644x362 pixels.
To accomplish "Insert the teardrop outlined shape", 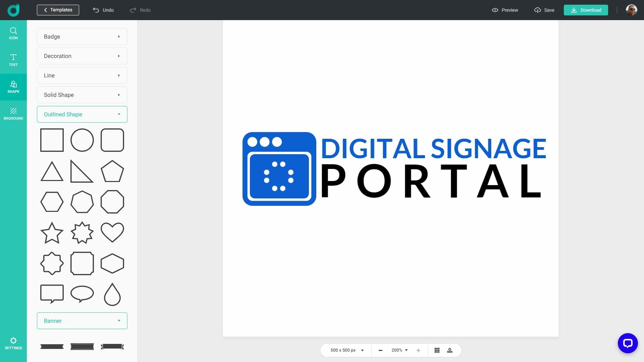I will pos(112,294).
